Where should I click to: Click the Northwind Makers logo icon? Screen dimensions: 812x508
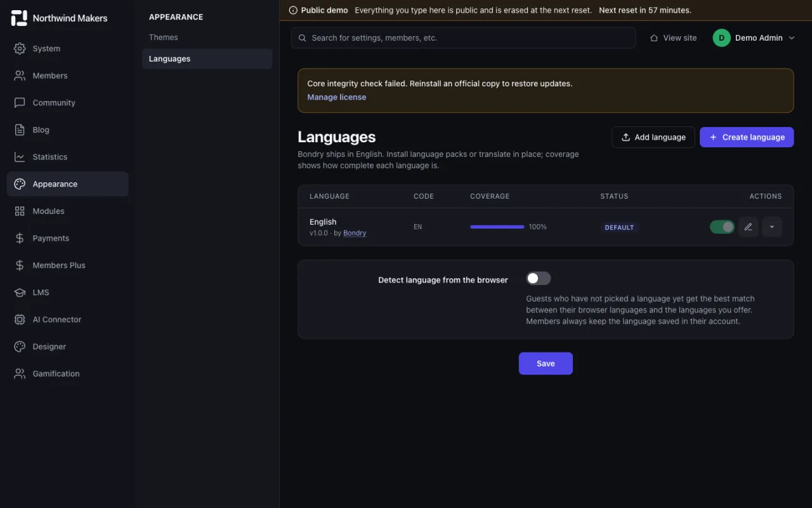point(19,18)
